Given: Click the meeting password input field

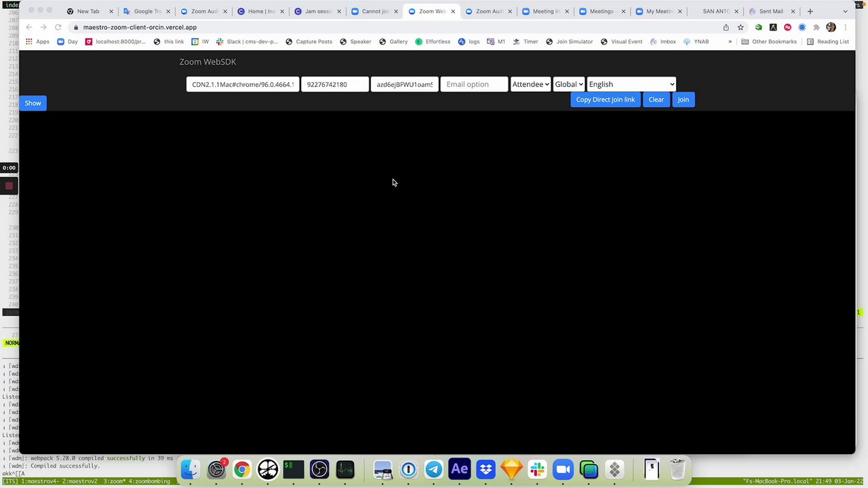Looking at the screenshot, I should 405,84.
